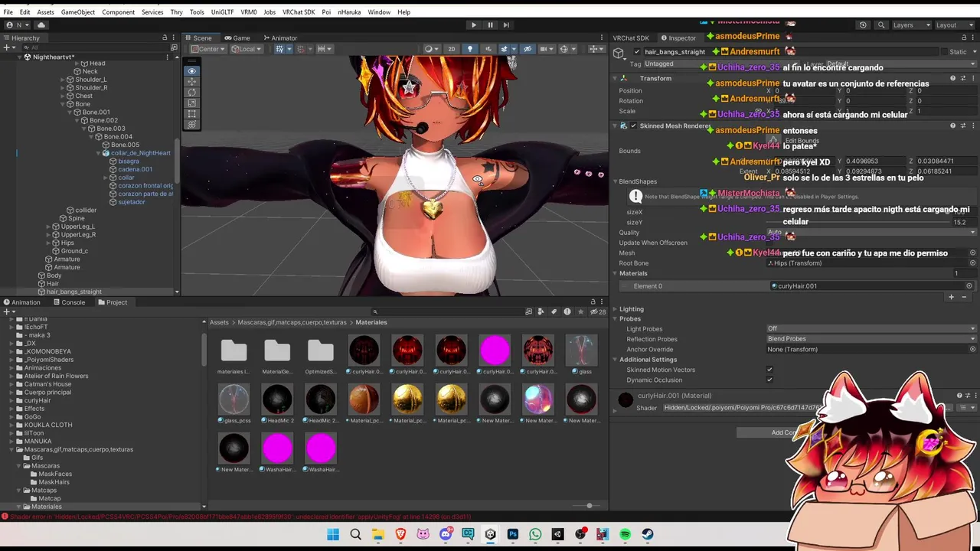Click the snap increment settings icon
This screenshot has width=980, height=551.
tap(325, 49)
